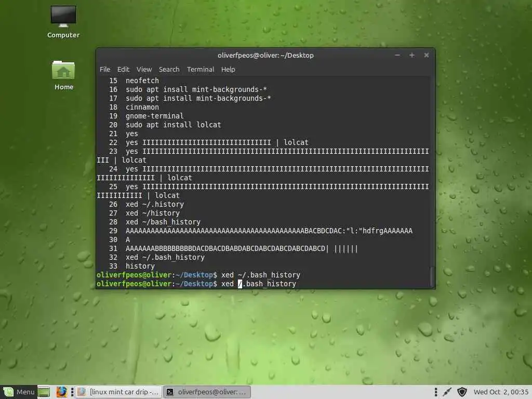Image resolution: width=532 pixels, height=399 pixels.
Task: Close the terminal window
Action: tap(427, 55)
